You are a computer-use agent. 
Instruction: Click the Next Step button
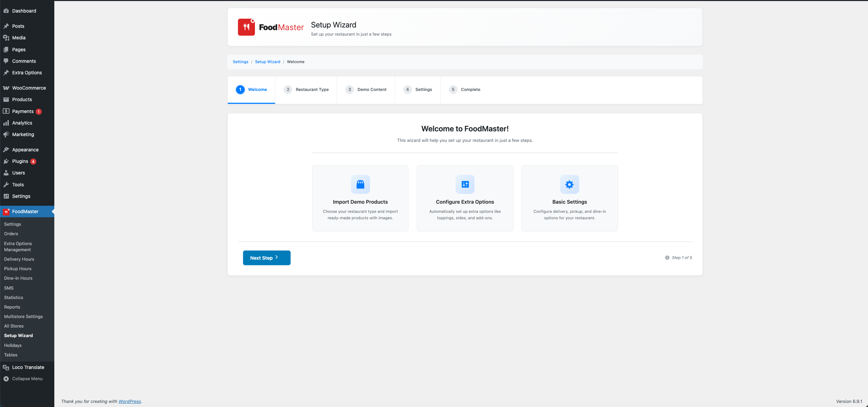pos(266,258)
